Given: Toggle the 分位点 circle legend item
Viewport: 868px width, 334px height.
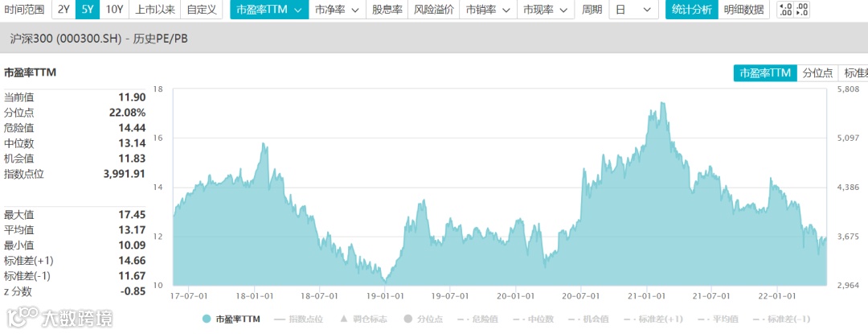Looking at the screenshot, I should pos(424,319).
